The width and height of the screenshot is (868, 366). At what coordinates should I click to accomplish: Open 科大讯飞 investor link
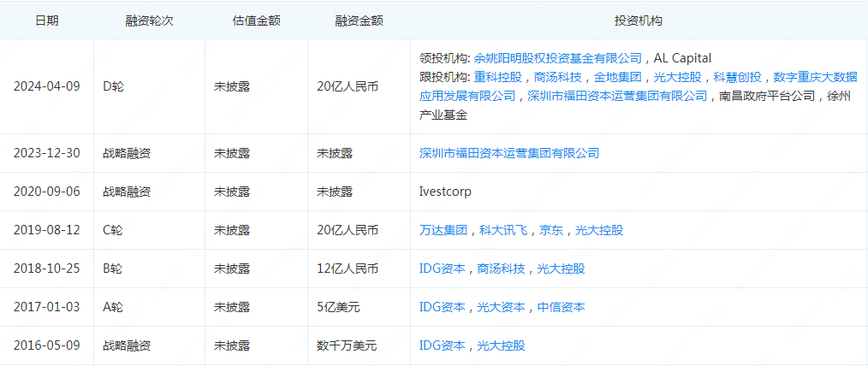point(502,230)
